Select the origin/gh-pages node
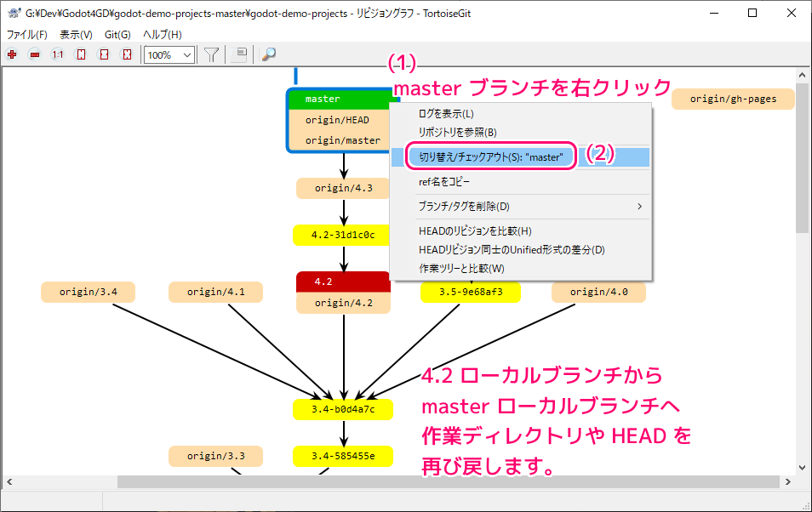 coord(733,99)
